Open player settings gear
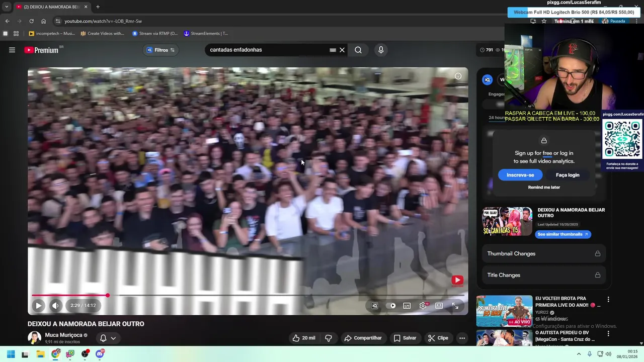This screenshot has height=362, width=644. click(x=423, y=305)
